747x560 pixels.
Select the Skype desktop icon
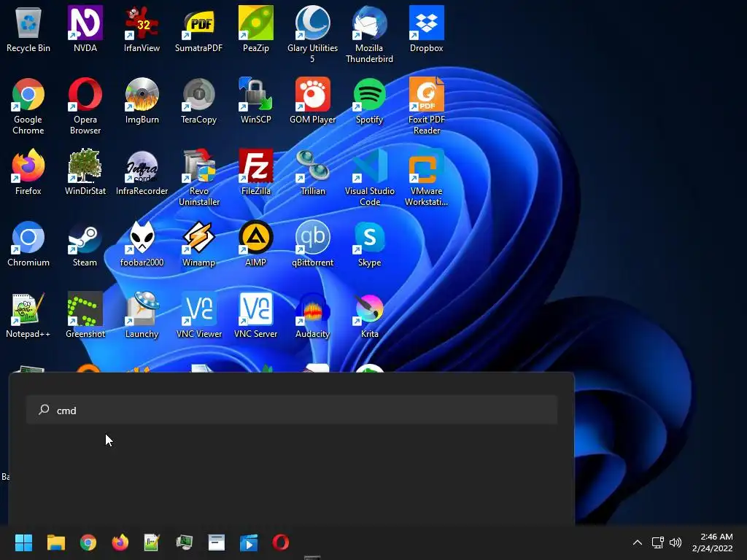click(x=369, y=244)
